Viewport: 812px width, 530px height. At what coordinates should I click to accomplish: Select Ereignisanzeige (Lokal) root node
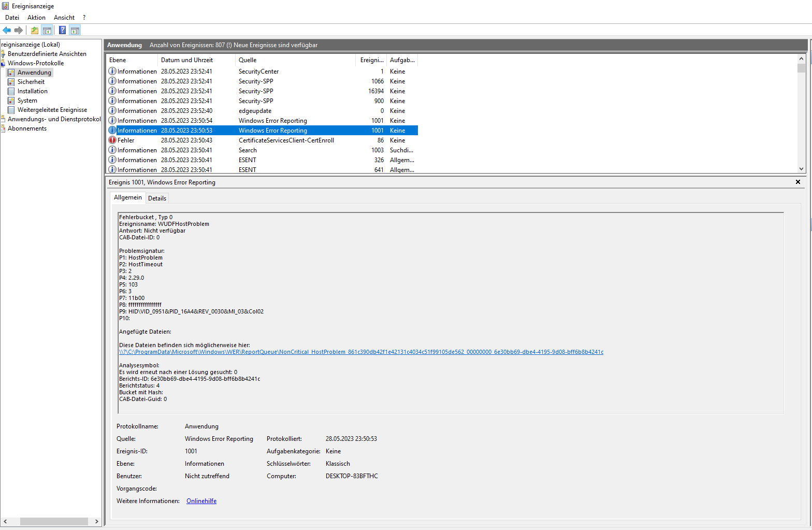[x=31, y=45]
